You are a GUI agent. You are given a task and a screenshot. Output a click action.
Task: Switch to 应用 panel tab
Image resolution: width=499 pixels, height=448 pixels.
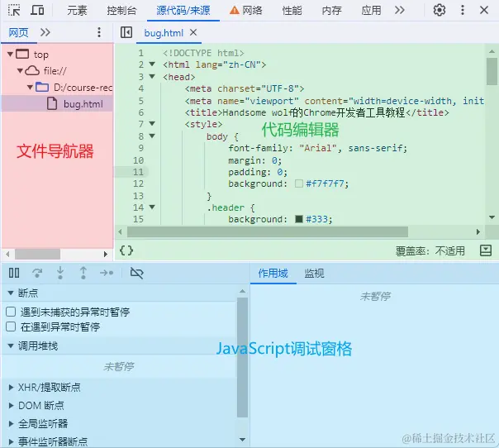371,11
